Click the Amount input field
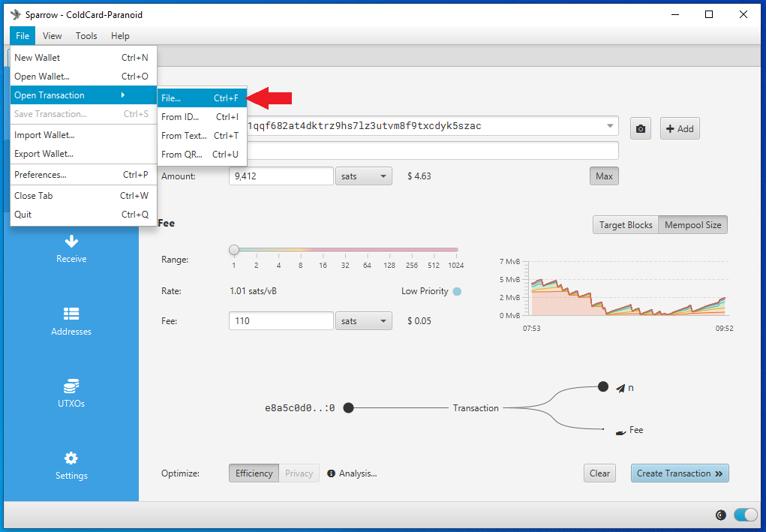766x532 pixels. (x=281, y=176)
